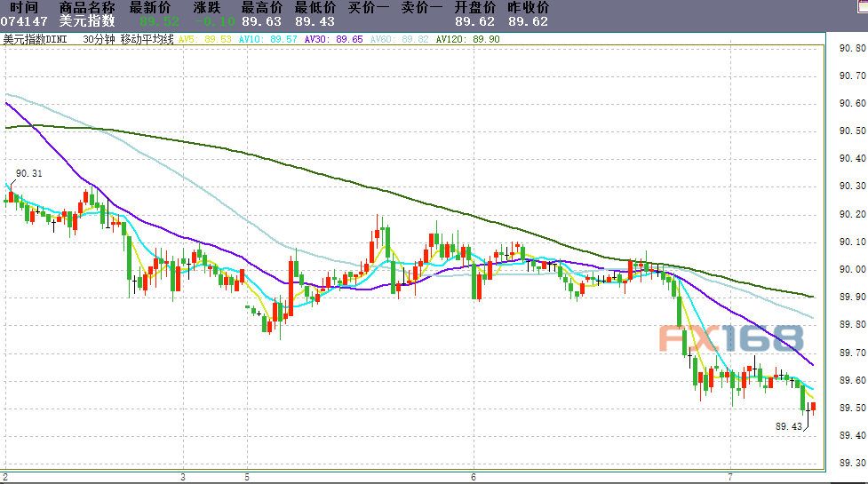
Task: Click the low price value 89.43 in header
Action: pyautogui.click(x=315, y=21)
